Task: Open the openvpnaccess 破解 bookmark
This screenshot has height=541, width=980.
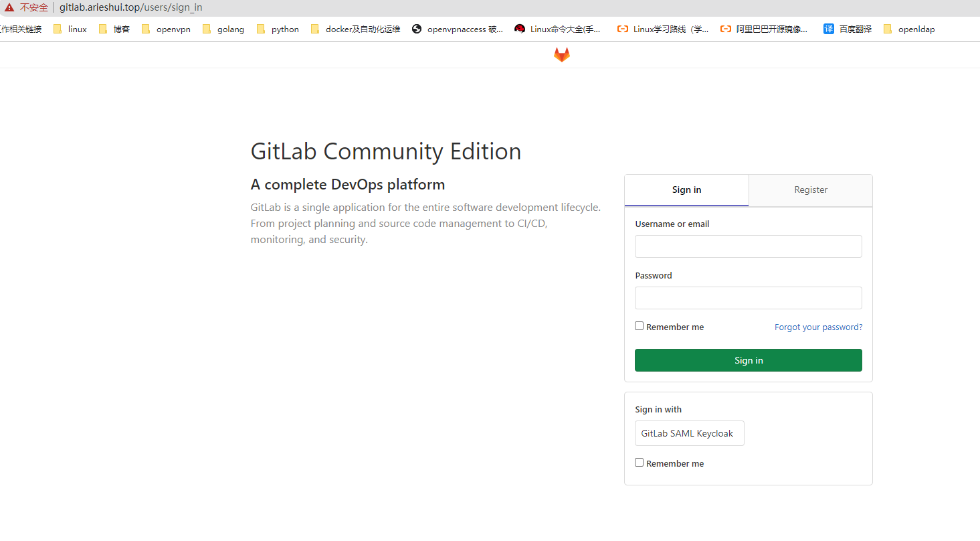Action: point(457,29)
